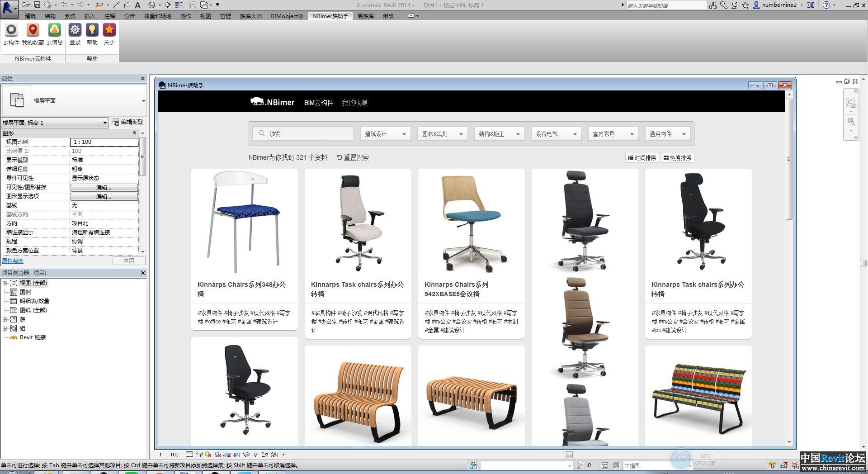The image size is (868, 474).
Task: Click the search binoculars icon in title bar
Action: 713,5
